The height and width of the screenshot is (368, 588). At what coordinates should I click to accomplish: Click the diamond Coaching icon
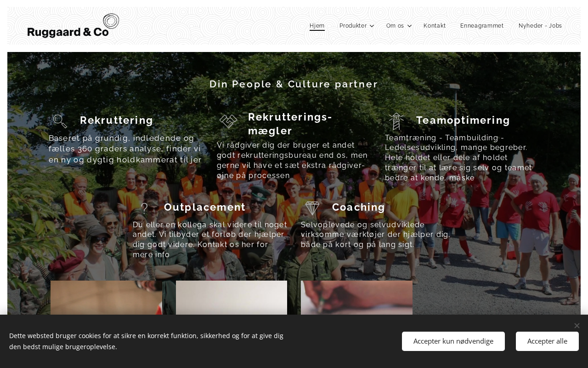click(312, 208)
